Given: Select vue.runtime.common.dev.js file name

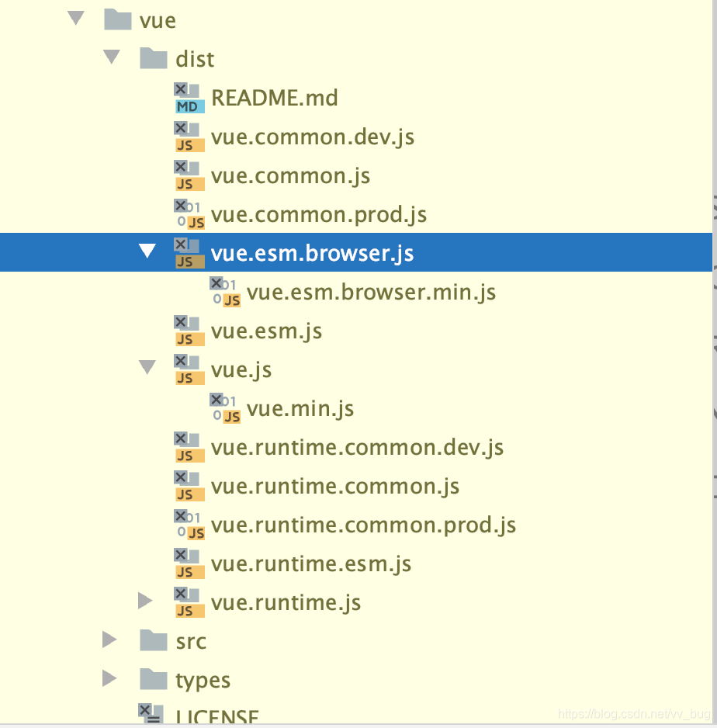Looking at the screenshot, I should (358, 449).
